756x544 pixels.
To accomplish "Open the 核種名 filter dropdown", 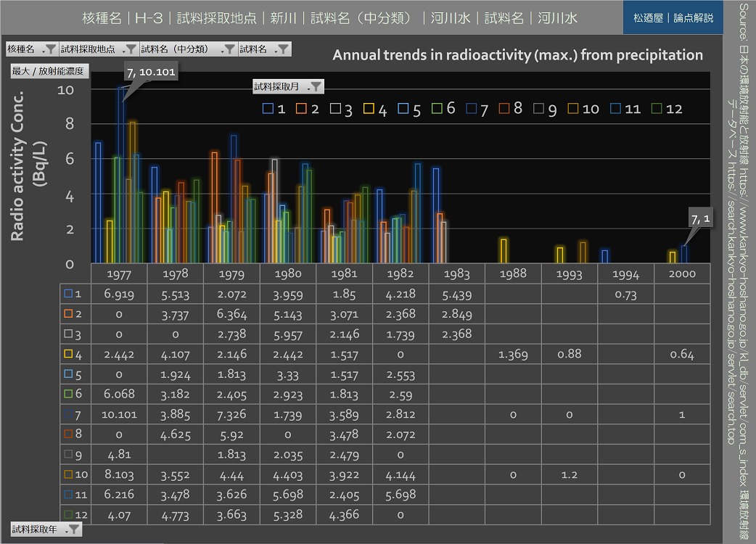I will [32, 49].
